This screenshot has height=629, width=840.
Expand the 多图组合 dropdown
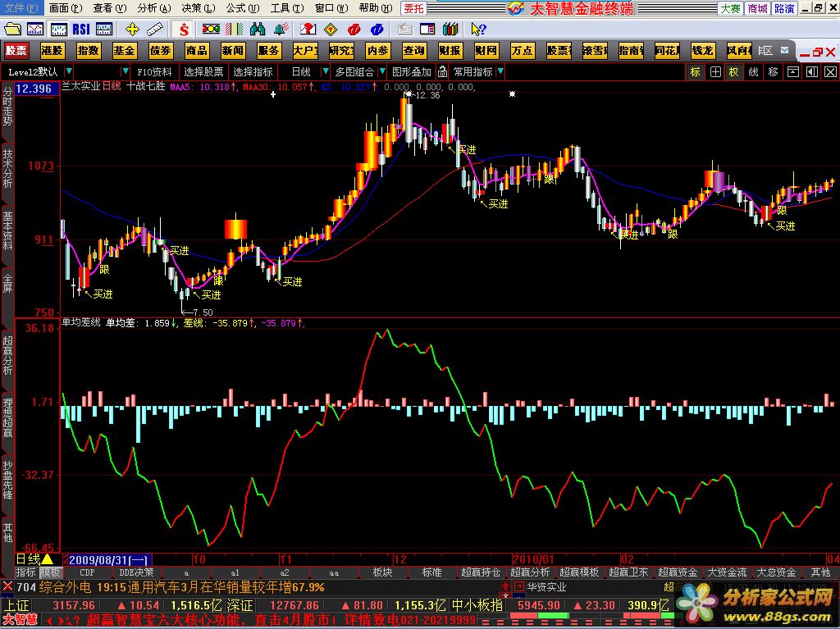tap(382, 71)
